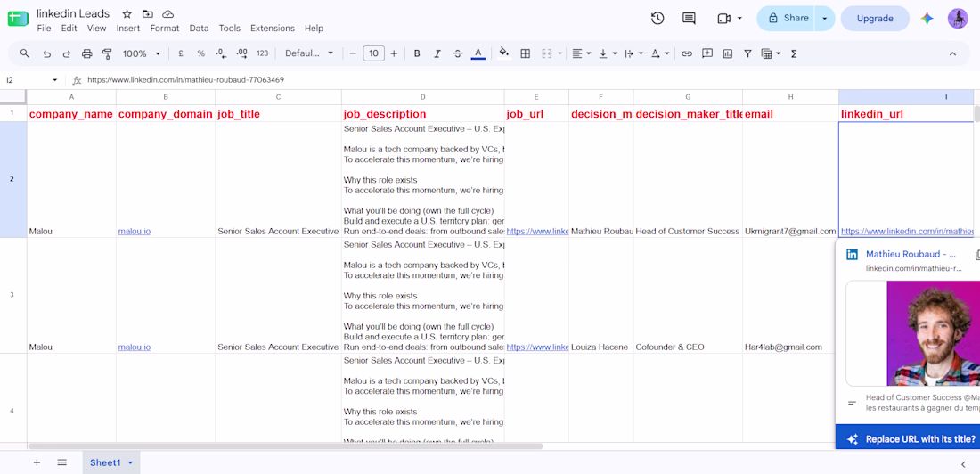Screen dimensions: 980x474
Task: Open the Google account avatar
Action: point(958,18)
